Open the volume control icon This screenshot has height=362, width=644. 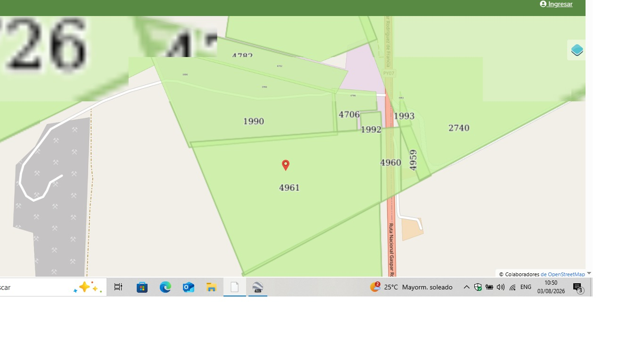pos(501,287)
